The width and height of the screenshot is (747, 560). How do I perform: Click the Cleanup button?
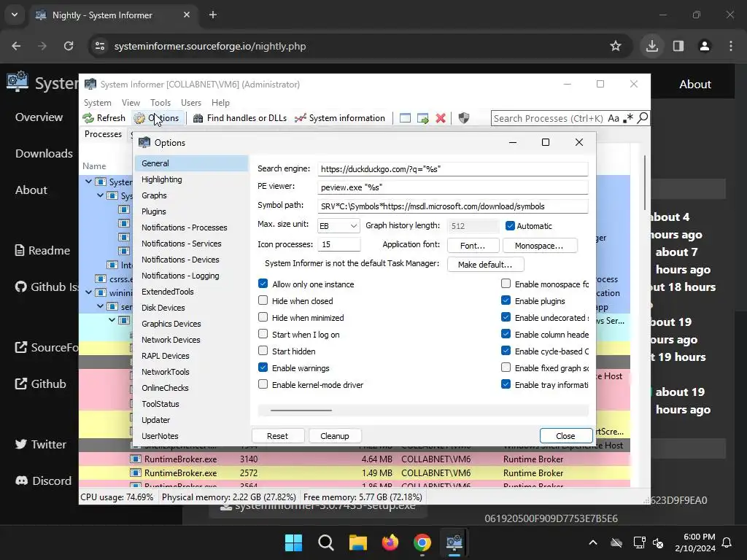click(x=335, y=436)
